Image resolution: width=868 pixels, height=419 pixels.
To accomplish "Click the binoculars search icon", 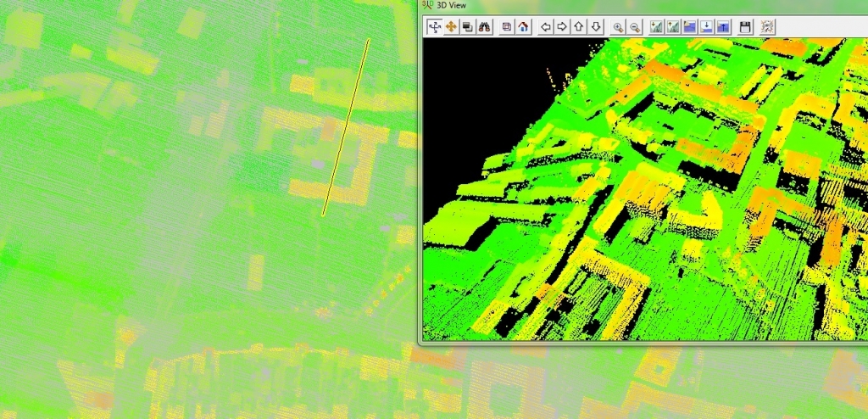I will click(484, 26).
